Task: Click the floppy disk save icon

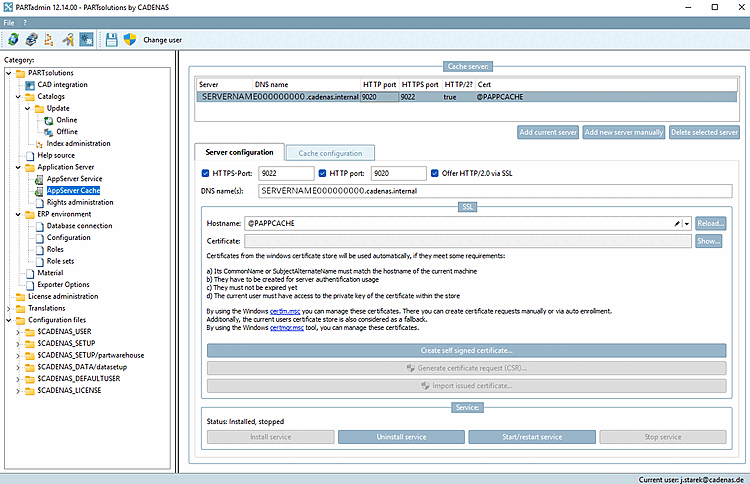Action: [111, 40]
